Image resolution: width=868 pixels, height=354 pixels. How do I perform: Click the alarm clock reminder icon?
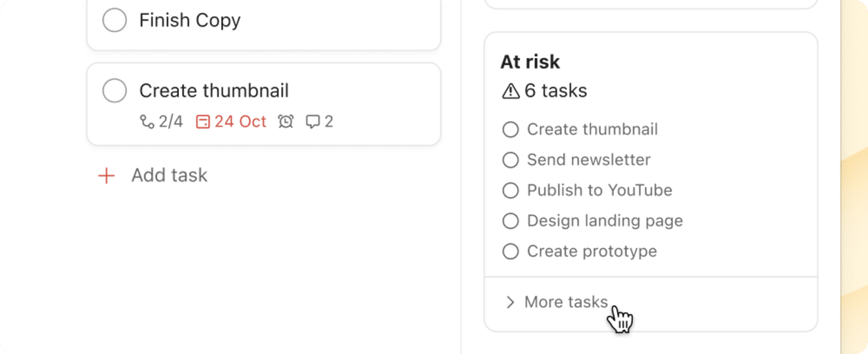[x=286, y=122]
